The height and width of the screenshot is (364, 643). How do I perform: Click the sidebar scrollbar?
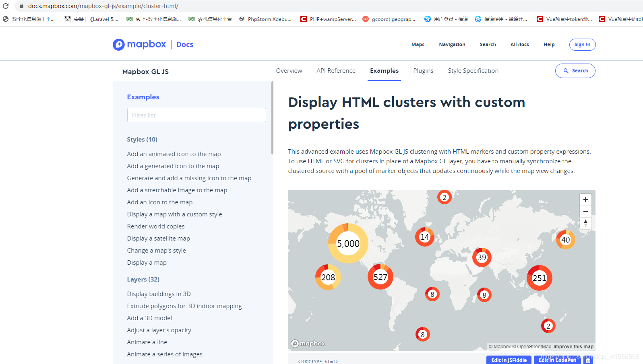pos(272,118)
